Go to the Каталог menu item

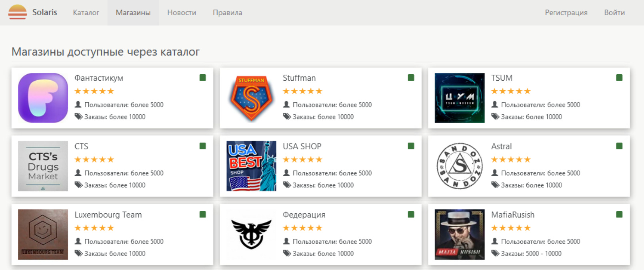pos(86,13)
